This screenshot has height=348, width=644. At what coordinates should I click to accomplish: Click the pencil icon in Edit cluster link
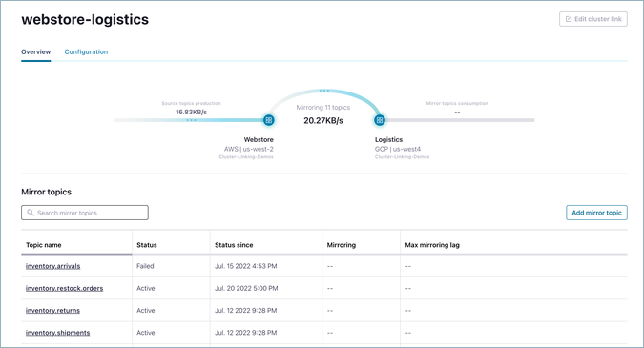click(x=569, y=19)
